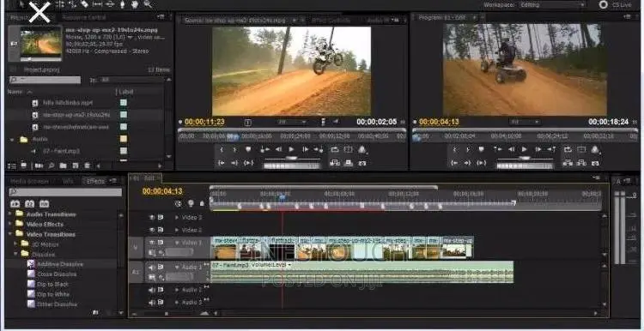Mute the Audio 3 track speaker

point(151,303)
